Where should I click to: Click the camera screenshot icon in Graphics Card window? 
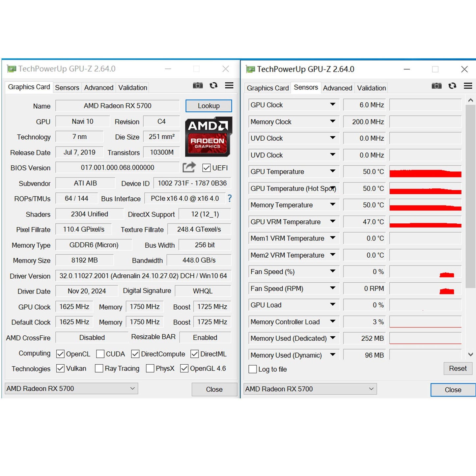point(198,86)
